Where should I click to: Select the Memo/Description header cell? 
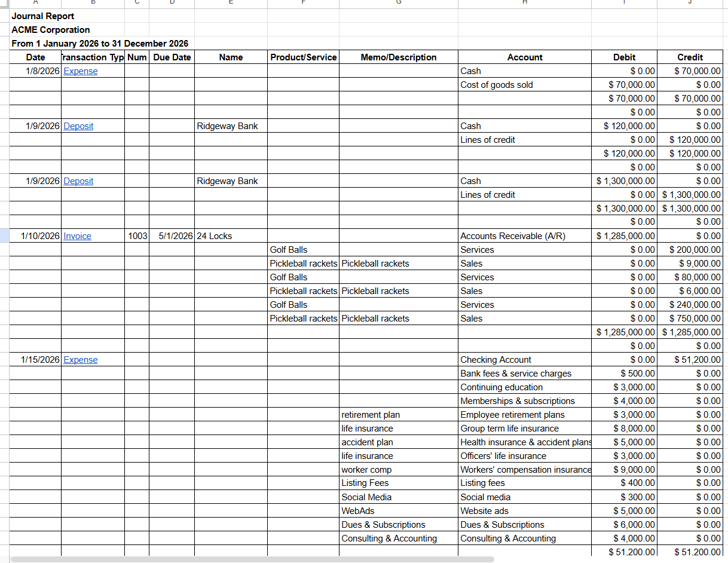[399, 57]
